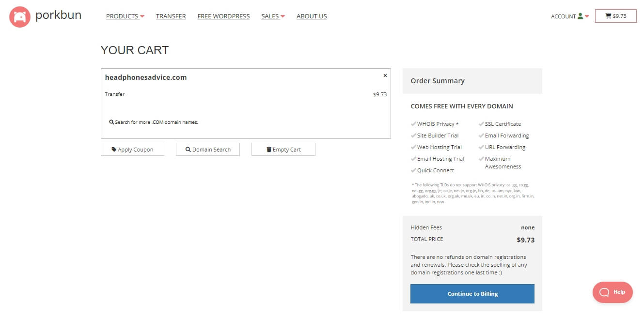
Task: Click the porkbun pig logo icon
Action: tap(20, 17)
